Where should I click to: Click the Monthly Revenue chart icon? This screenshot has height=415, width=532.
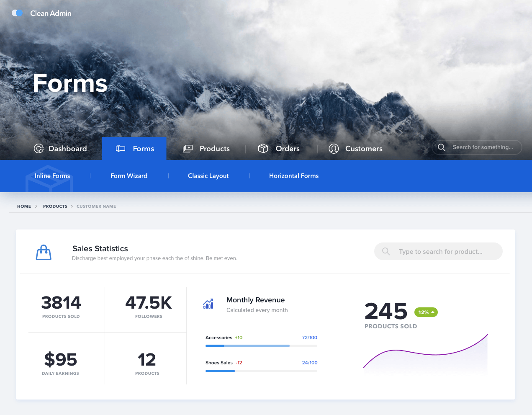point(208,304)
